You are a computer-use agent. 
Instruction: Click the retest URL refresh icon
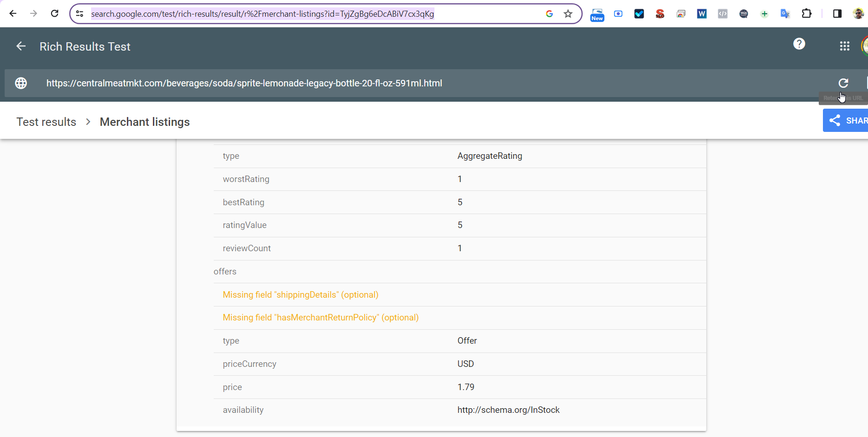pos(843,83)
